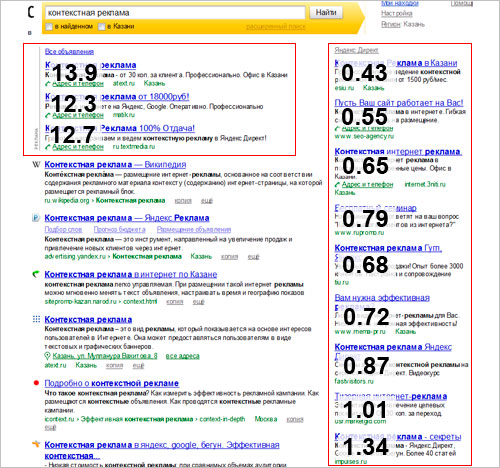Open side ad 'Контекстная реклама Яндекс Директ'

pyautogui.click(x=393, y=351)
